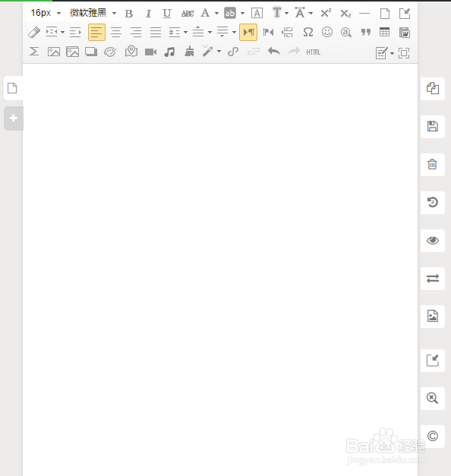The image size is (451, 476).
Task: Insert a special character with Omega icon
Action: pyautogui.click(x=308, y=32)
